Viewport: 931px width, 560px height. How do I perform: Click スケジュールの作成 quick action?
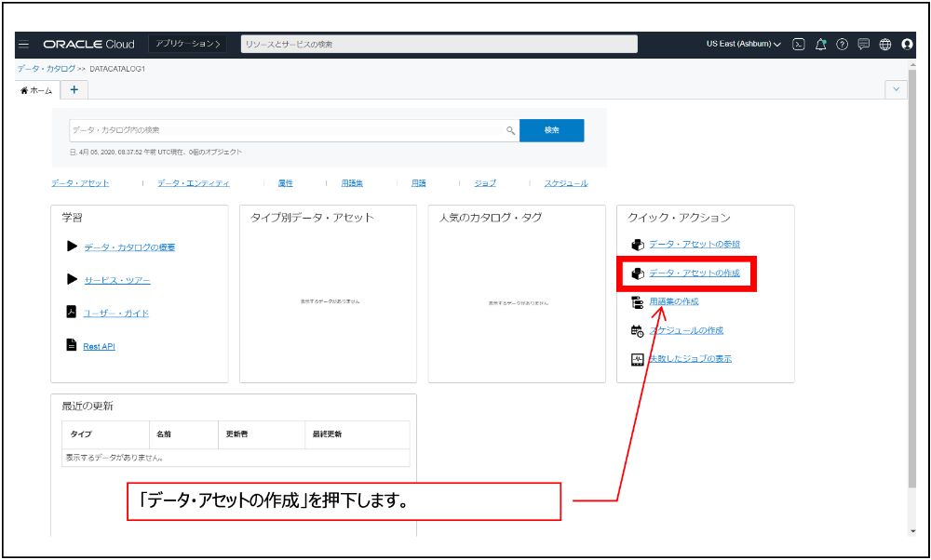pos(686,330)
